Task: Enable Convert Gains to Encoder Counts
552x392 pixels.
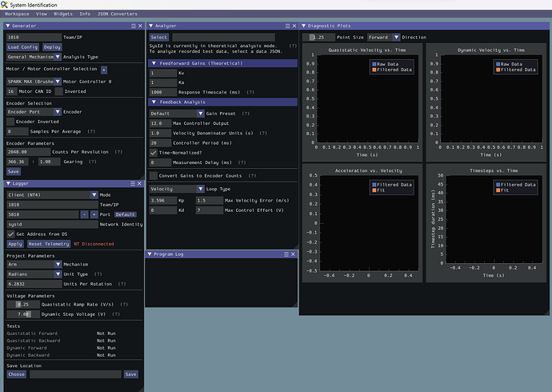Action: [x=153, y=175]
